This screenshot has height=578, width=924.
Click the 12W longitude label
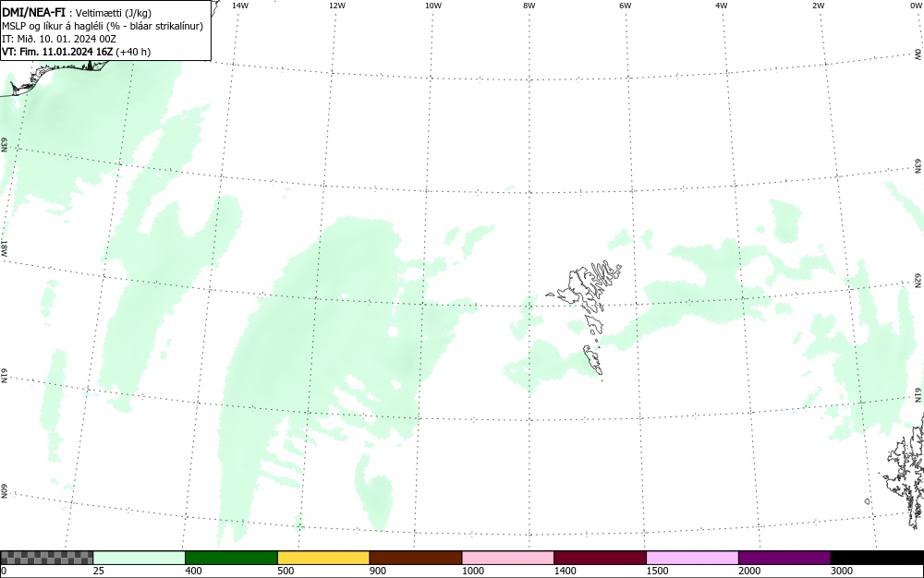[337, 6]
